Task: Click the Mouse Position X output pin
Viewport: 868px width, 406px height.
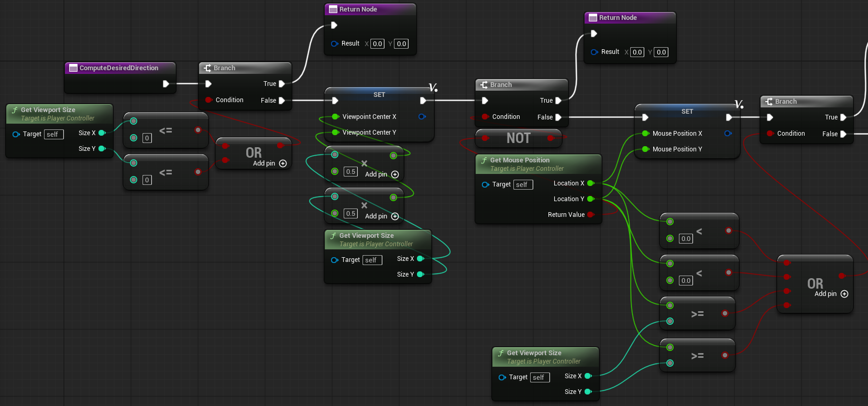Action: click(x=728, y=134)
